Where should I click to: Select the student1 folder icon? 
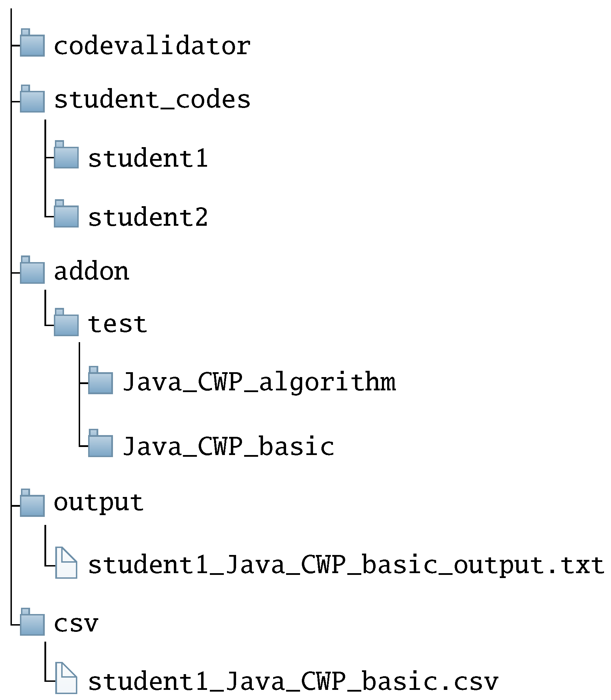[x=66, y=155]
